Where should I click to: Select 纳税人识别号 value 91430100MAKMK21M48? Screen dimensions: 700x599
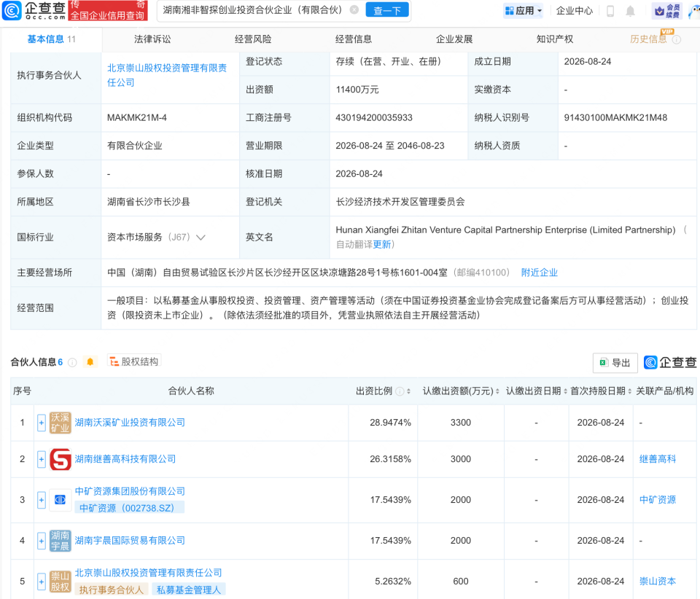click(615, 118)
